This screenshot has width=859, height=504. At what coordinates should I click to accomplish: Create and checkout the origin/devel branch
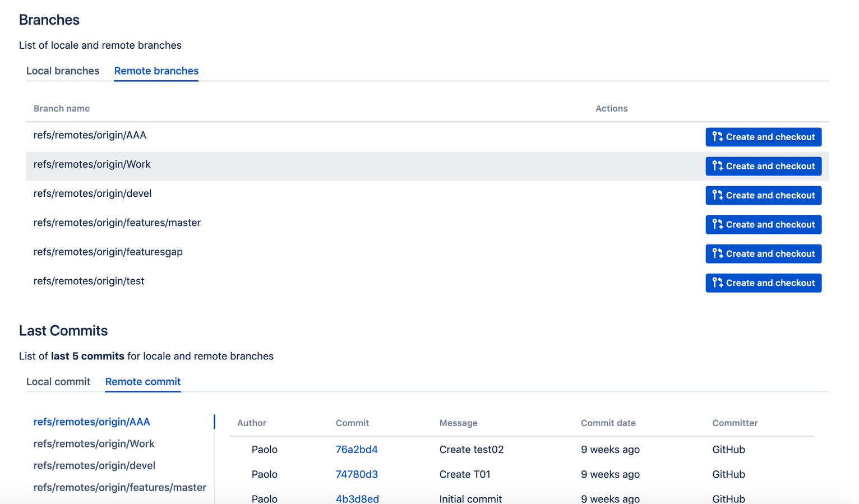click(x=763, y=195)
